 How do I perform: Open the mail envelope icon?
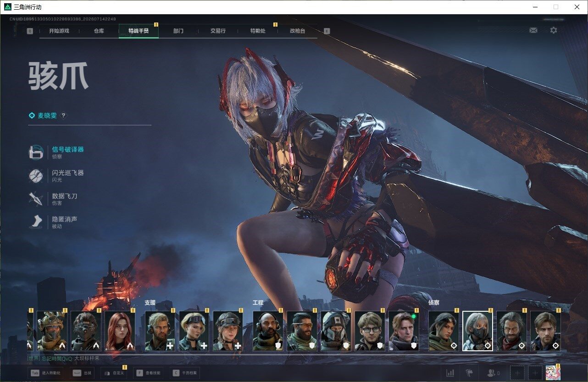pyautogui.click(x=533, y=30)
